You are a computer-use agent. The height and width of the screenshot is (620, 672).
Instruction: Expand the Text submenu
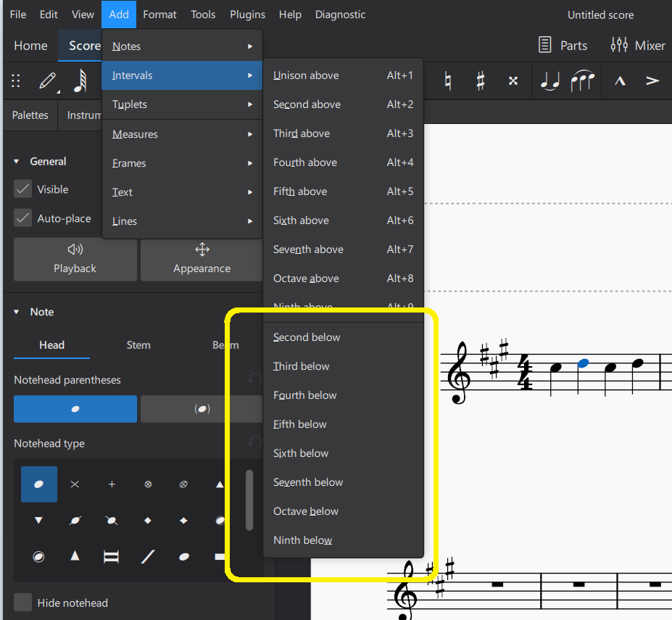point(182,192)
